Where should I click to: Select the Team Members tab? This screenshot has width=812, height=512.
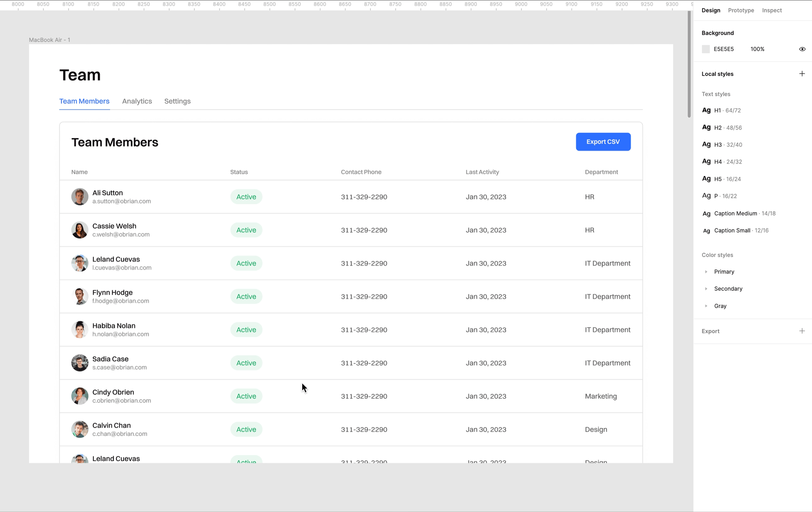click(x=84, y=101)
